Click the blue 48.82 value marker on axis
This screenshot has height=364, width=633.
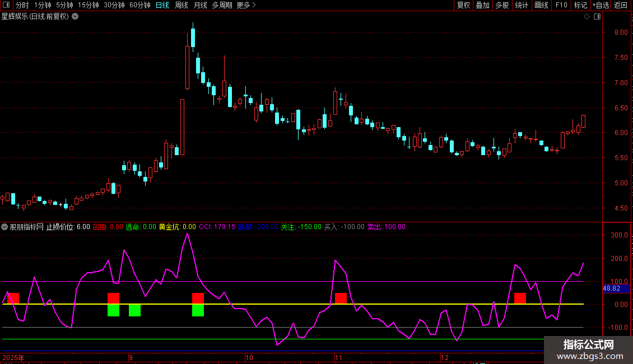pyautogui.click(x=611, y=288)
